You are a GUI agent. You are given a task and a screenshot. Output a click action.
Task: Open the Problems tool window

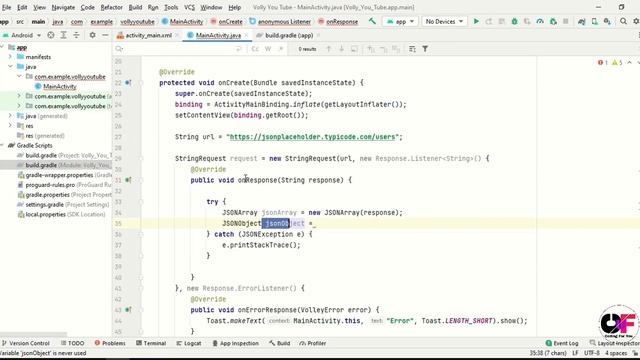(x=110, y=343)
